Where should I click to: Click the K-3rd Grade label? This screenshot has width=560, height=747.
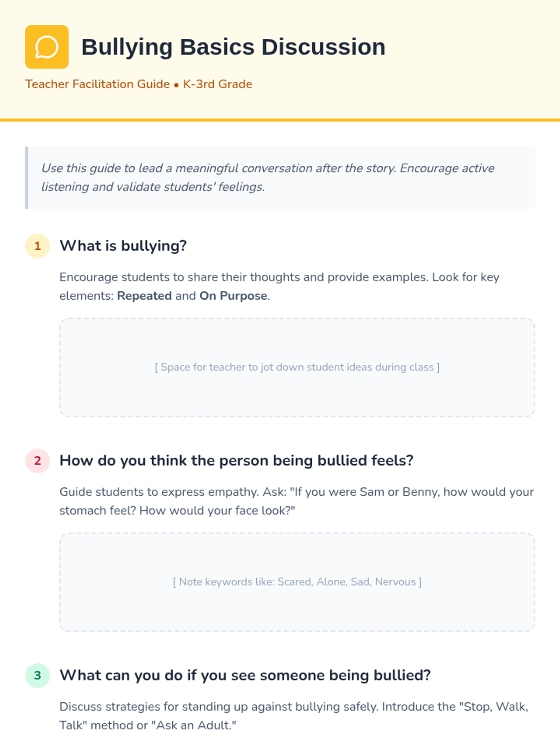[x=217, y=84]
